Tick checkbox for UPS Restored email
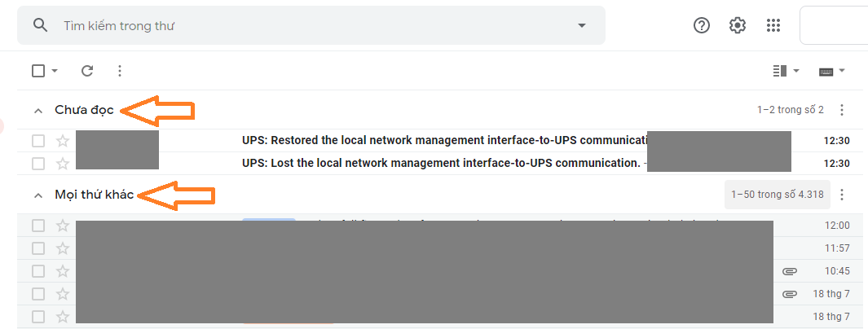 [38, 141]
